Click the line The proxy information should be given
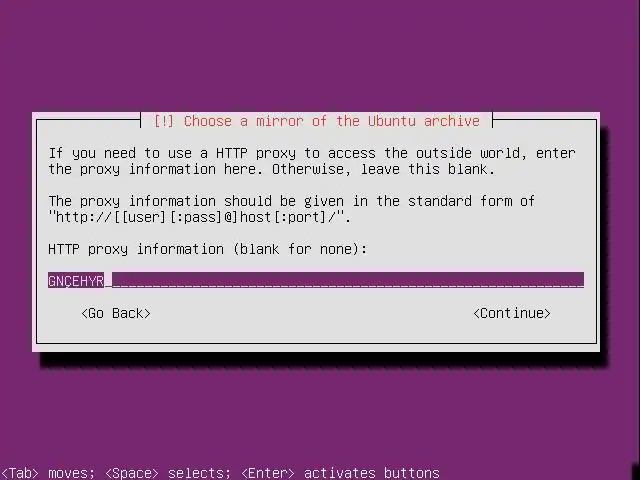The image size is (640, 480). (x=291, y=201)
